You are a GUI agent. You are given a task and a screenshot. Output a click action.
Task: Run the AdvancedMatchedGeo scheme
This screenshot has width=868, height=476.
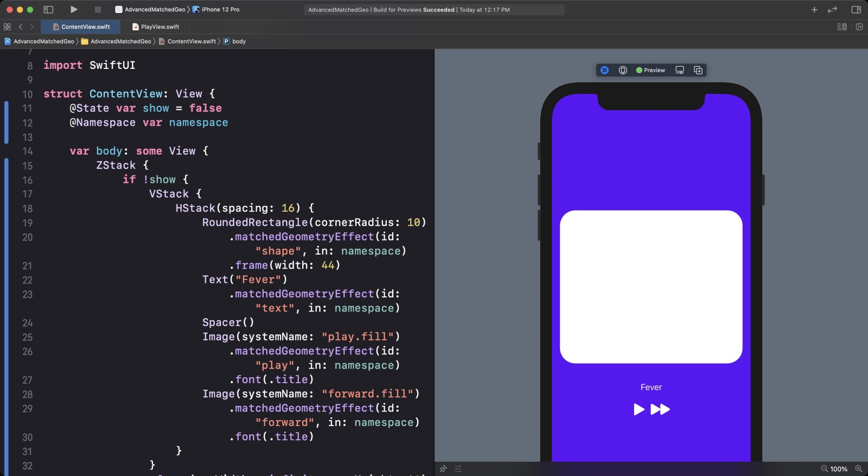pyautogui.click(x=74, y=9)
